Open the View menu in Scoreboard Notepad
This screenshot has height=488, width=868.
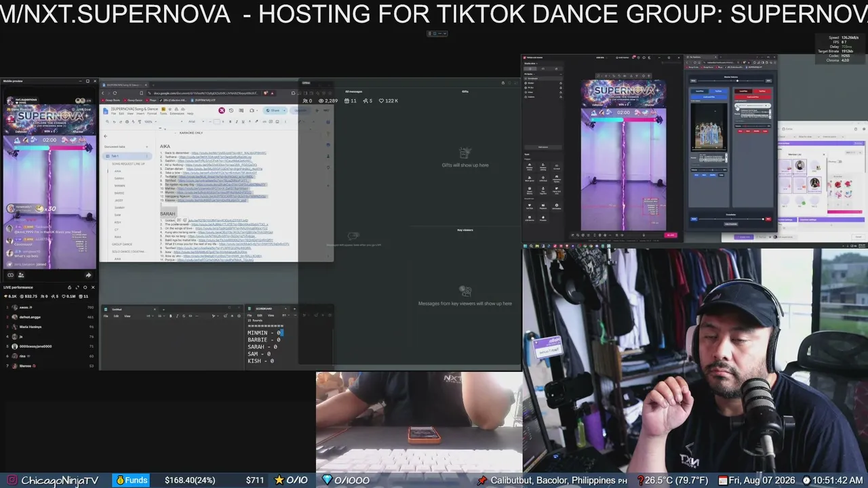[271, 315]
